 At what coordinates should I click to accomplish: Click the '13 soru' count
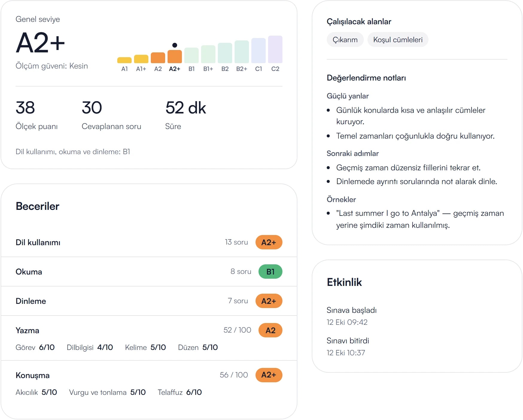click(236, 242)
